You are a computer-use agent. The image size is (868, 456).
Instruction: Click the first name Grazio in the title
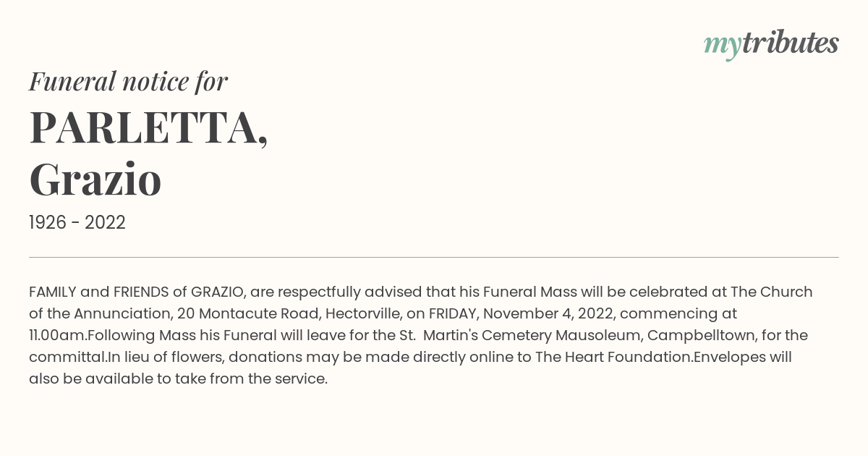tap(95, 180)
